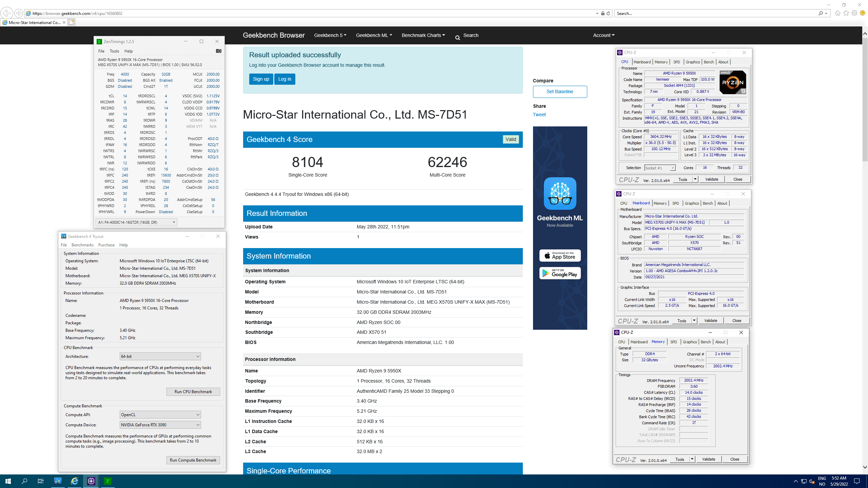Viewport: 868px width, 488px height.
Task: Click the taskbar search icon
Action: 24,481
